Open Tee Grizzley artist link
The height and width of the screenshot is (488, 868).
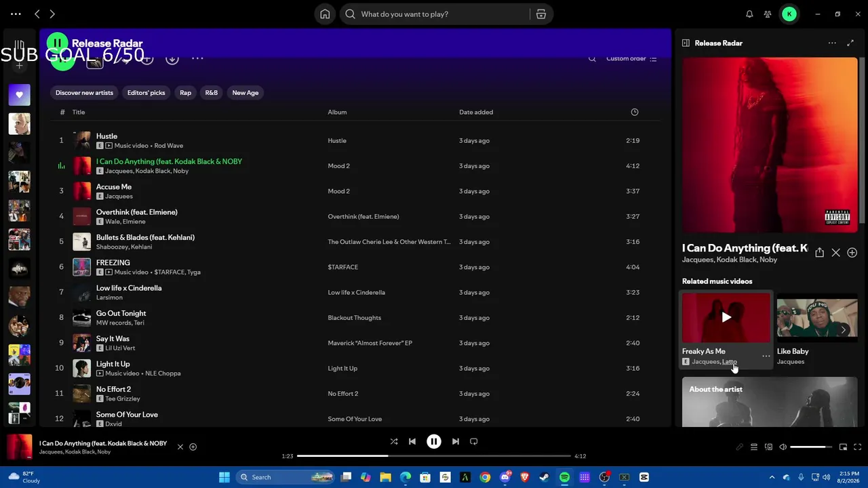point(123,399)
